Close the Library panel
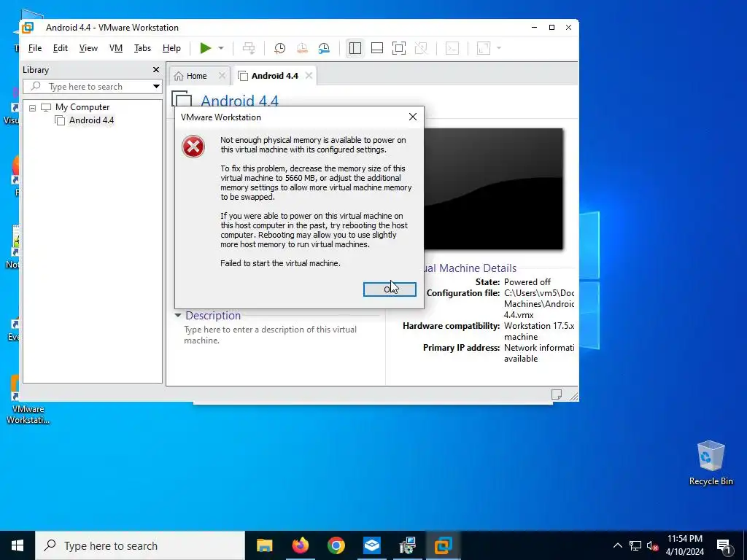747x560 pixels. (156, 69)
